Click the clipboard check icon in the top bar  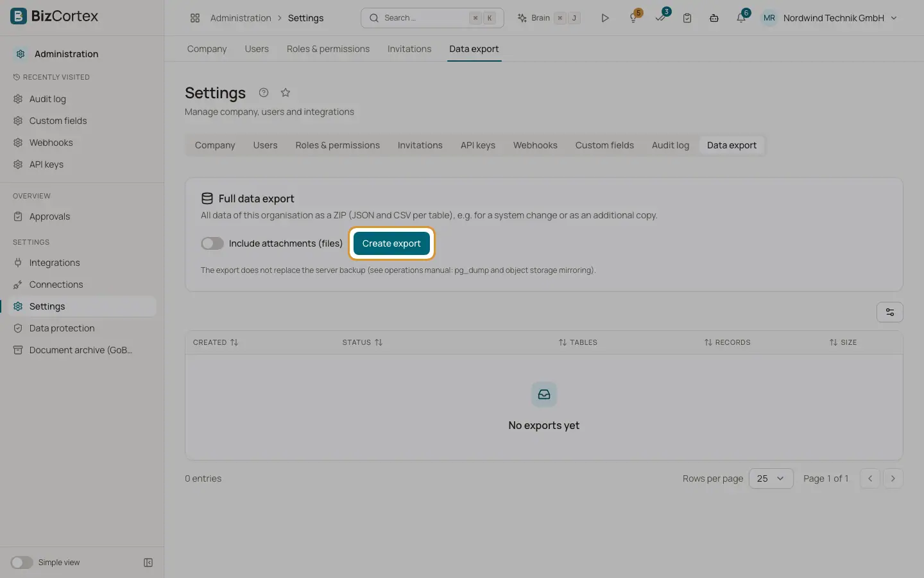click(687, 18)
